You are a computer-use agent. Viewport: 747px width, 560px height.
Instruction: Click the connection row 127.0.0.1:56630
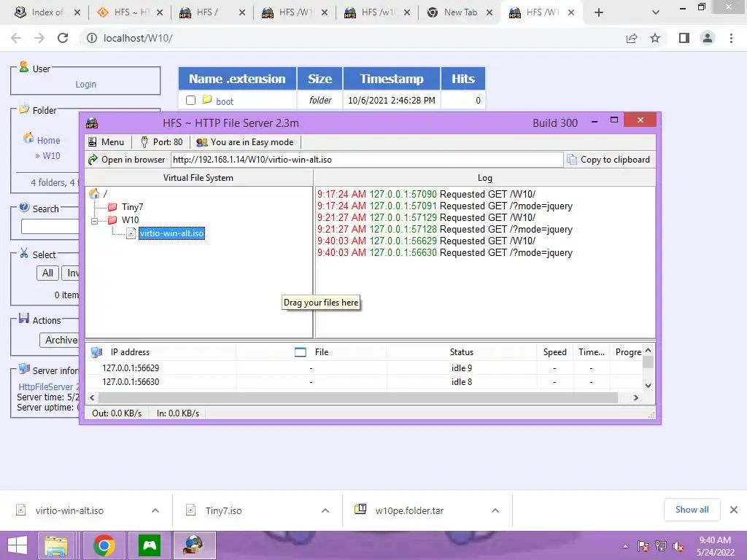[x=365, y=382]
